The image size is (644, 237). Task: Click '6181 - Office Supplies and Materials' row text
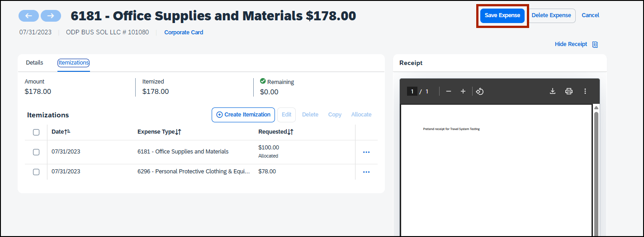pyautogui.click(x=183, y=152)
